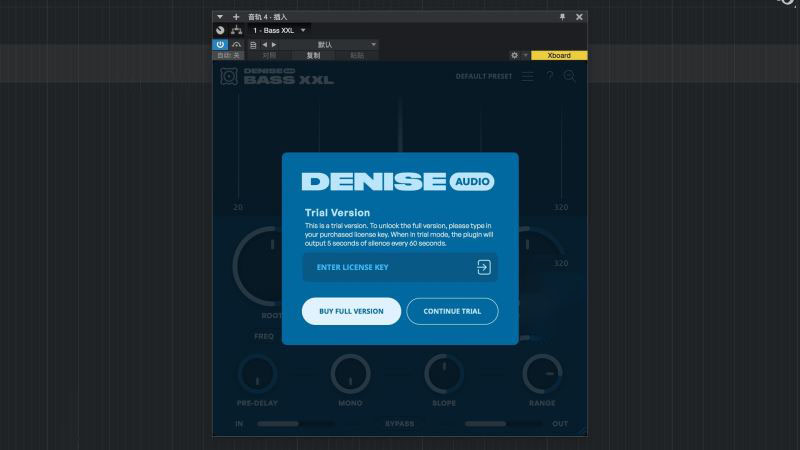Pin the plugin window
This screenshot has width=800, height=450.
(x=562, y=17)
